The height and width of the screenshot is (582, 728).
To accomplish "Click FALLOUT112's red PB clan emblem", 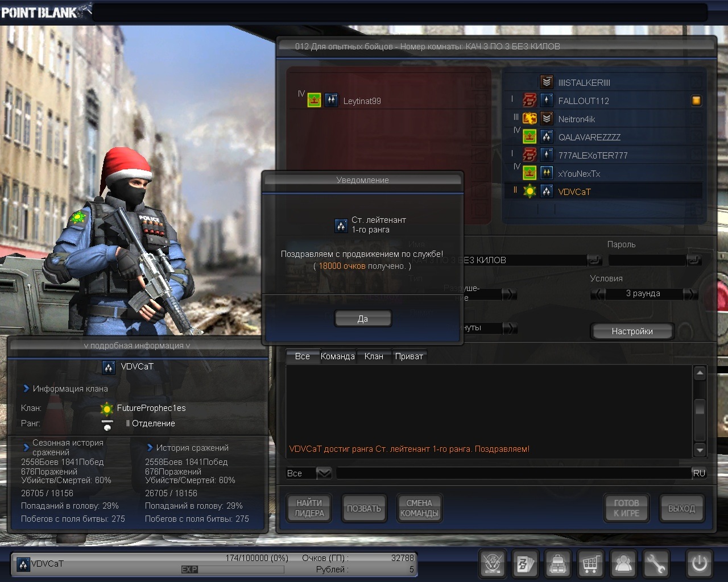I will pos(530,101).
